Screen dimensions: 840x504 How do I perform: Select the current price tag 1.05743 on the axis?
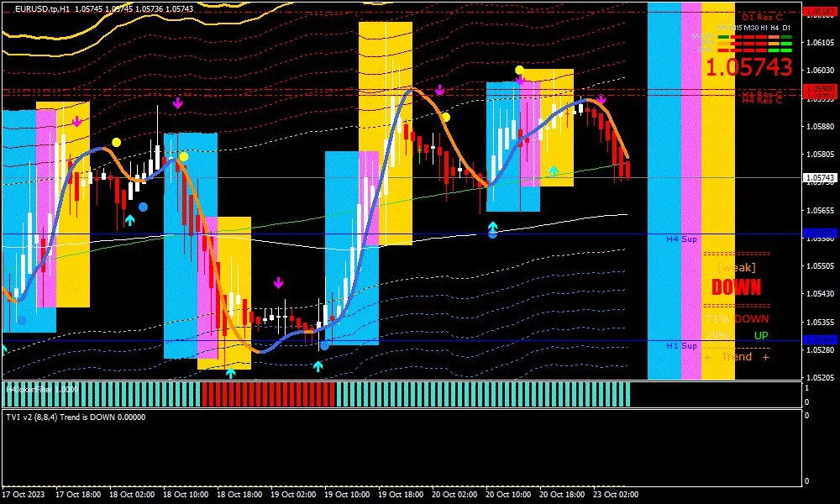click(x=820, y=178)
